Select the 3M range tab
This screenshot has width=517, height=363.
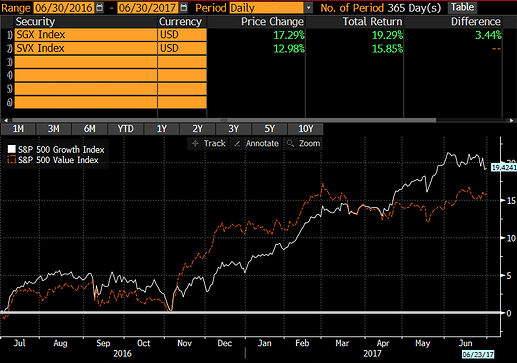pyautogui.click(x=53, y=129)
